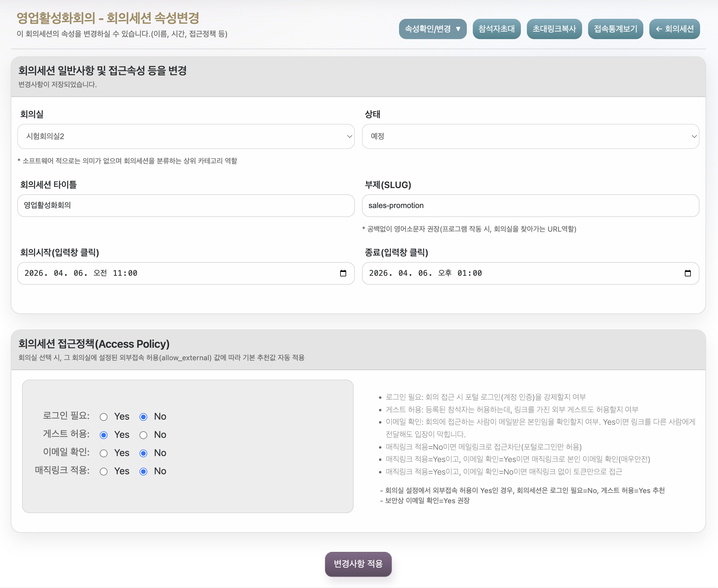Select Yes for 로그인 필요

104,417
